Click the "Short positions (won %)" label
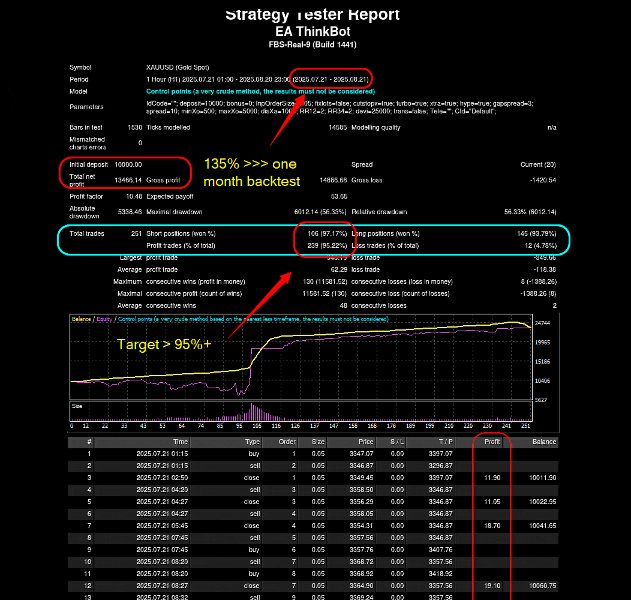This screenshot has width=631, height=600. tap(181, 234)
